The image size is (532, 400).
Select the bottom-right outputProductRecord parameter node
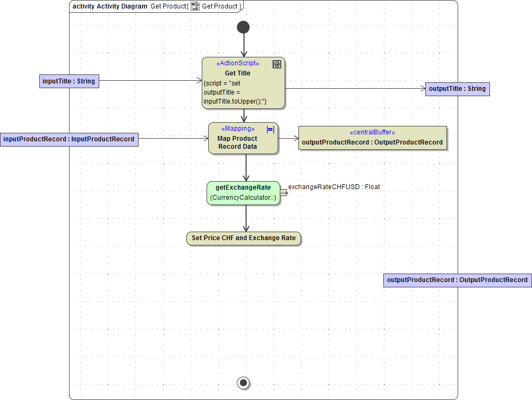457,280
